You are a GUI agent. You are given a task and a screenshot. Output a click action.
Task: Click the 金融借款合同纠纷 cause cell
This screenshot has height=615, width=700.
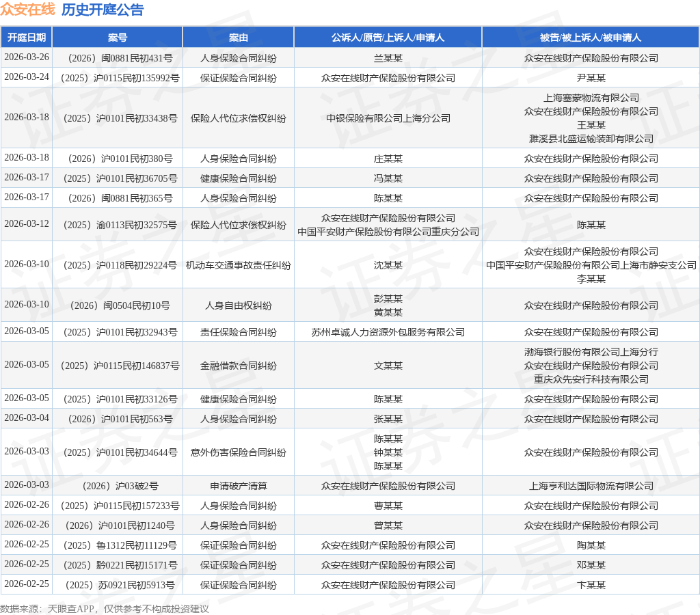[238, 366]
